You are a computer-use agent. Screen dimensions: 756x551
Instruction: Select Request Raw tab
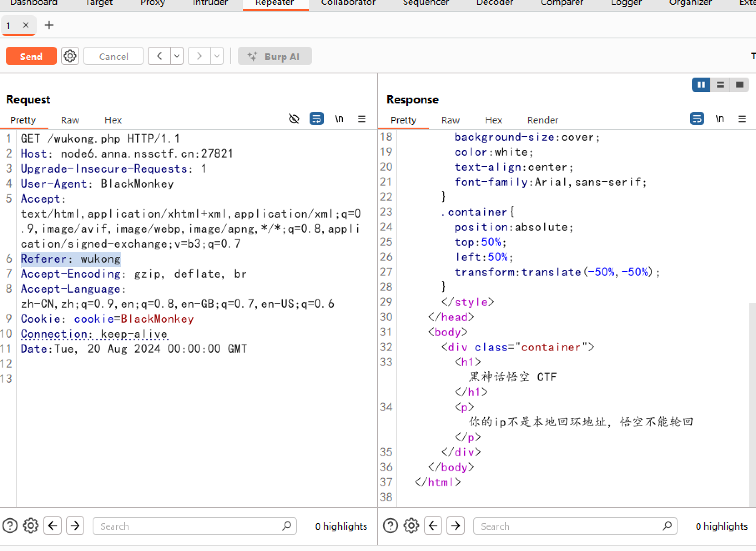pyautogui.click(x=70, y=120)
